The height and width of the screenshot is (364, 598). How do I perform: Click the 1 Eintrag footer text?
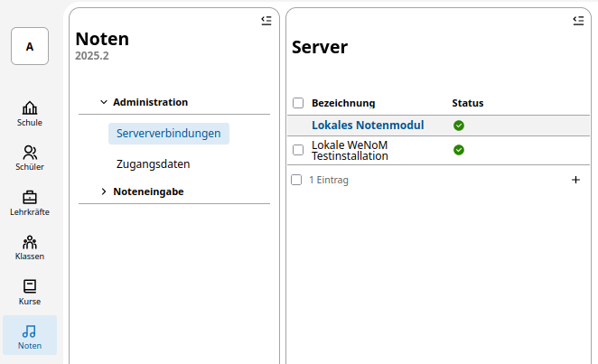pyautogui.click(x=329, y=180)
